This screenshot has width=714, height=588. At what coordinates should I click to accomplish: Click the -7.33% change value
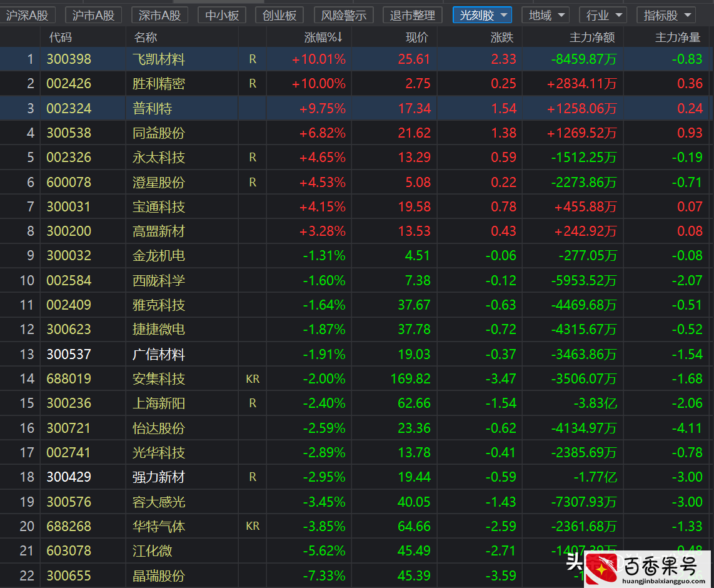tap(324, 575)
